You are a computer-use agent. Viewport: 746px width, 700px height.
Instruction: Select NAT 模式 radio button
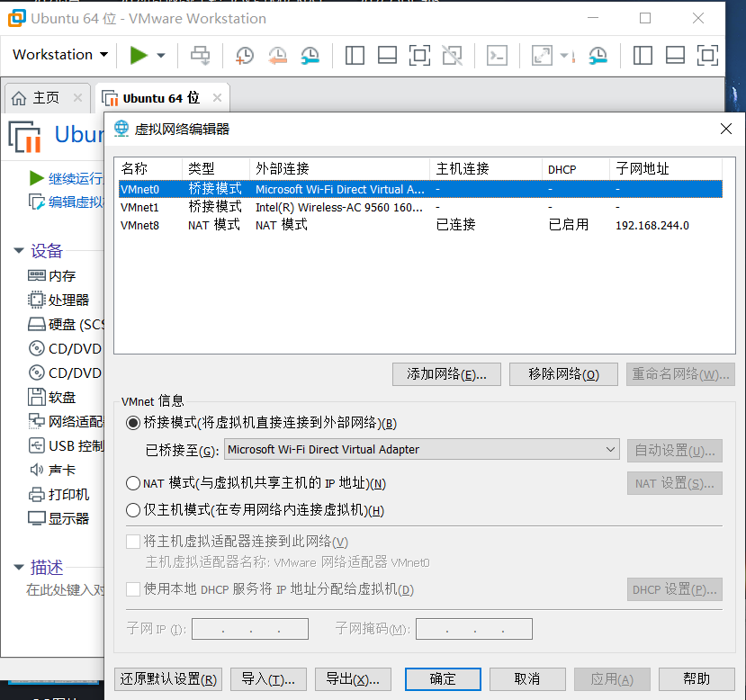(133, 484)
